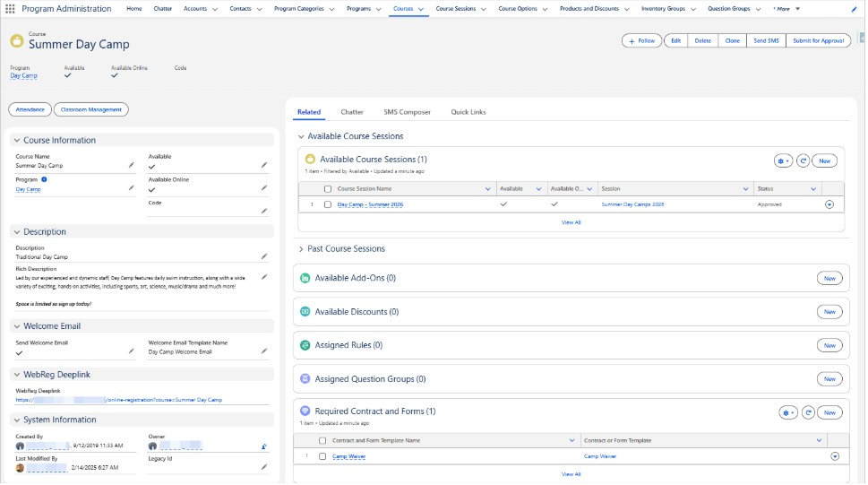The width and height of the screenshot is (868, 485).
Task: Collapse the Welcome Email section
Action: click(x=17, y=326)
